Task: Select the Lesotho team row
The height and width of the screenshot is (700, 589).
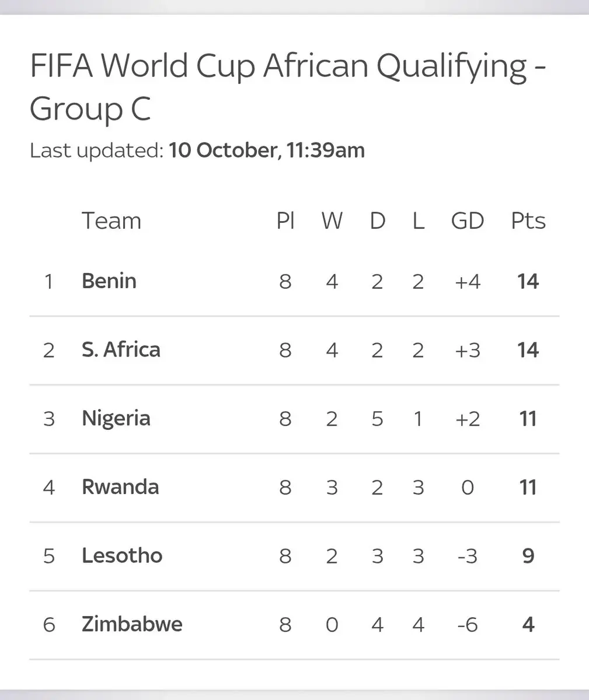Action: 294,556
